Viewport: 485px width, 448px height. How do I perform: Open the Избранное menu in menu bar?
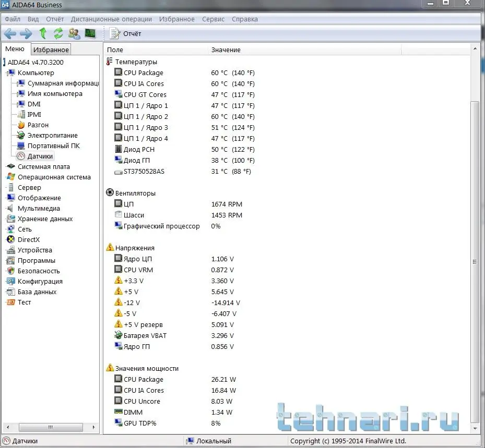pyautogui.click(x=177, y=19)
